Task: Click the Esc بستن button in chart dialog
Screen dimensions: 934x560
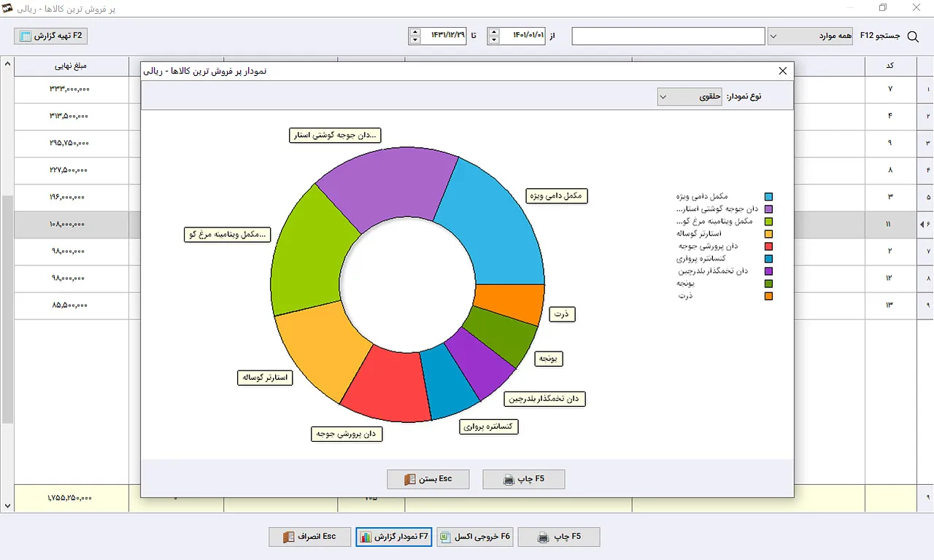Action: click(428, 479)
